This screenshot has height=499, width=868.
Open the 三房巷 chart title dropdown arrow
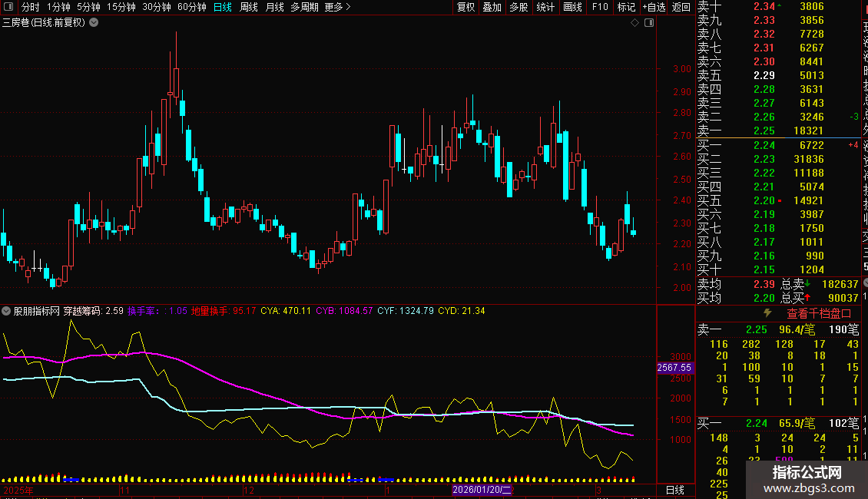point(94,22)
